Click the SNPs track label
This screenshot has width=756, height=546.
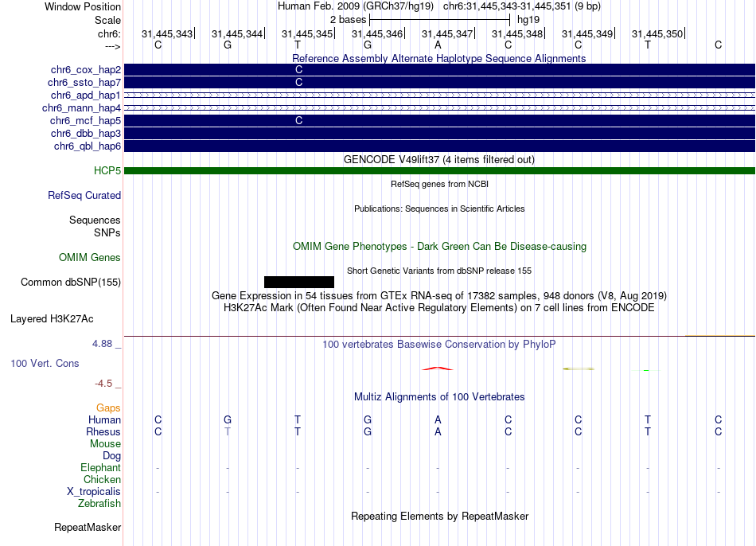point(107,232)
